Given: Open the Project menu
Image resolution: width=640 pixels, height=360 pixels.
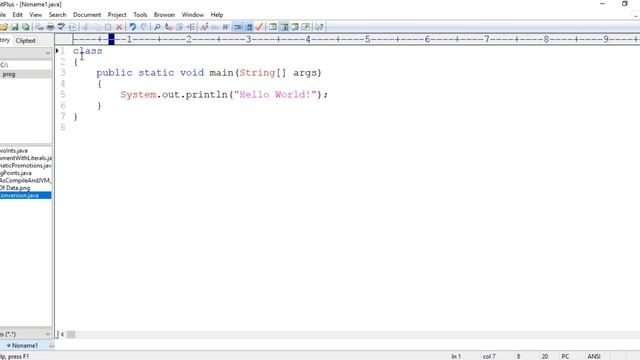Looking at the screenshot, I should pos(117,15).
